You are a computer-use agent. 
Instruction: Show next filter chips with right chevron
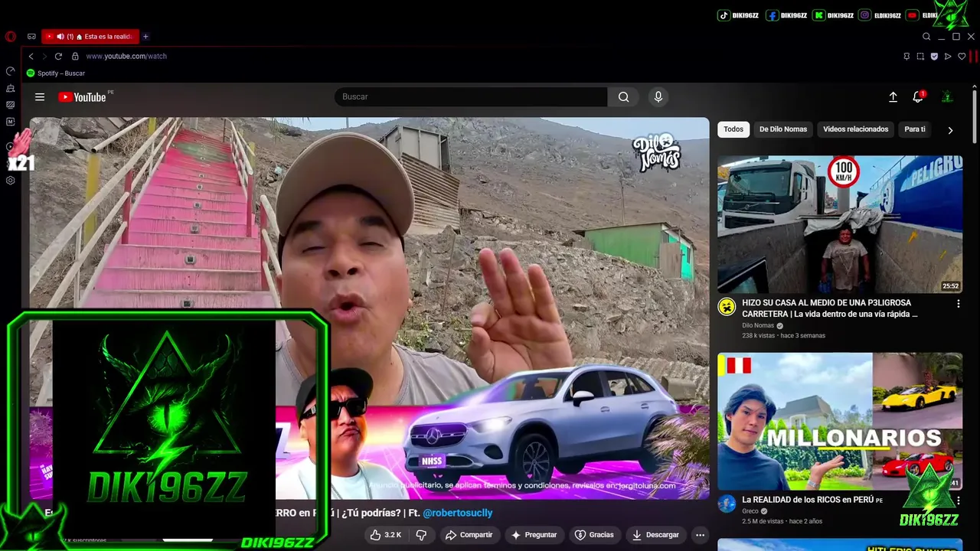pos(950,130)
